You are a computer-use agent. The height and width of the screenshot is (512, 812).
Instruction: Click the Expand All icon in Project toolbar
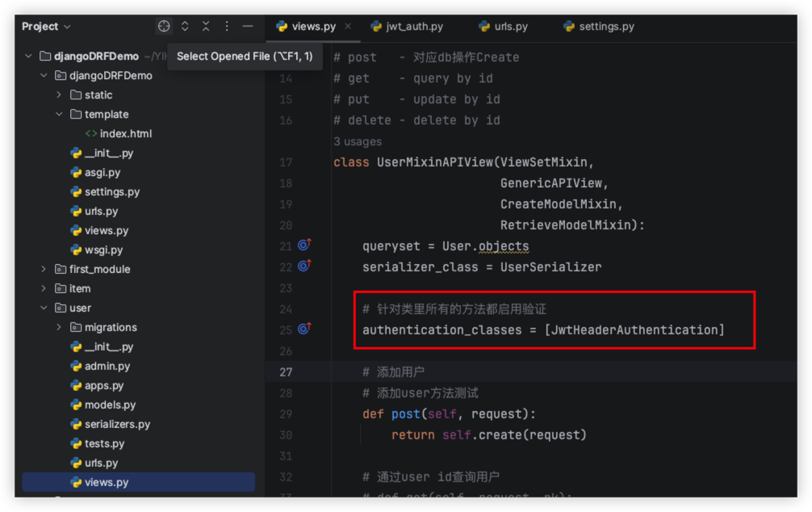pyautogui.click(x=185, y=27)
